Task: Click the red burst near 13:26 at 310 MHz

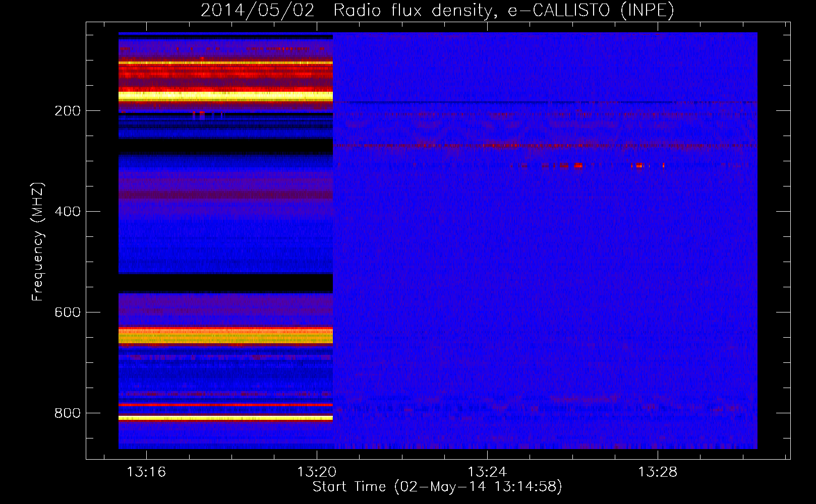Action: point(578,165)
